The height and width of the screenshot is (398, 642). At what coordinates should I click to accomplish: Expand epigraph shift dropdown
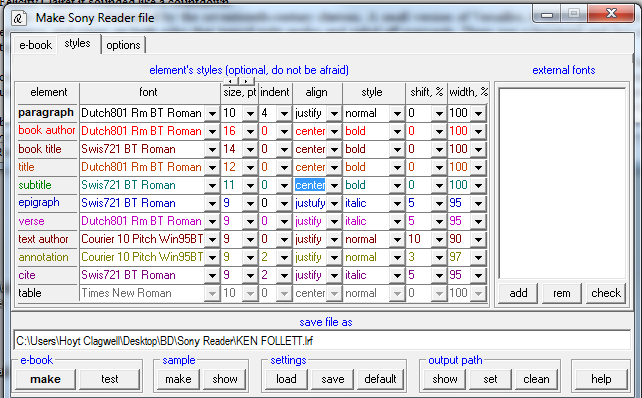(x=439, y=204)
